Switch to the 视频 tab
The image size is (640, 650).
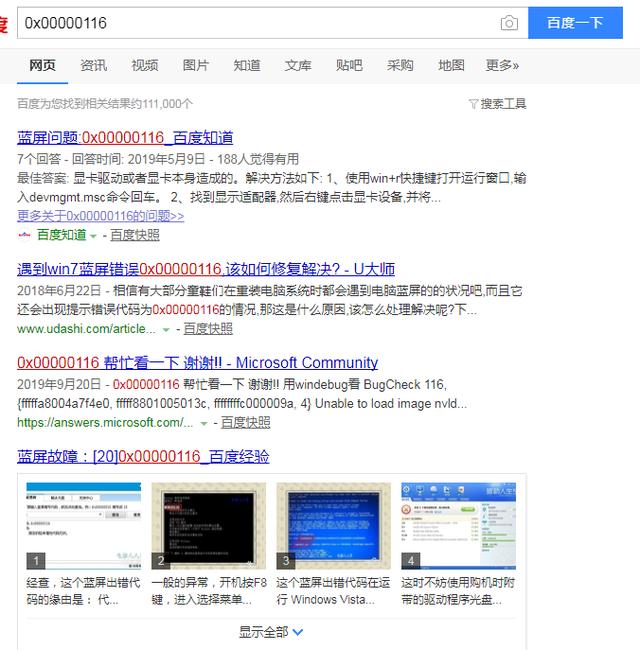click(145, 65)
